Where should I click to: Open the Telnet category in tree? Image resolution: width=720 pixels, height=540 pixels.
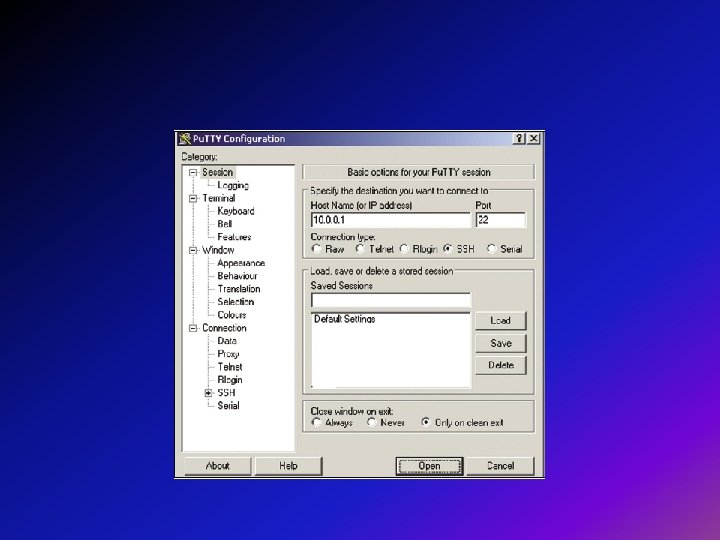coord(230,366)
